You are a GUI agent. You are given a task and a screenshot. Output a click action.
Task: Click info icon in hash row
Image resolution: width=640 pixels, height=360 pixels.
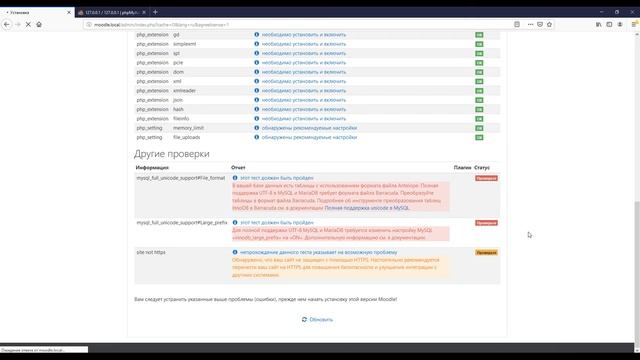[x=257, y=109]
